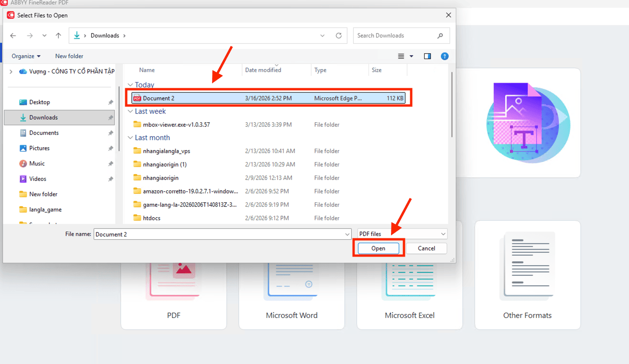Screen dimensions: 629x364
Task: Expand the Vượng OneDrive tree node
Action: [11, 71]
